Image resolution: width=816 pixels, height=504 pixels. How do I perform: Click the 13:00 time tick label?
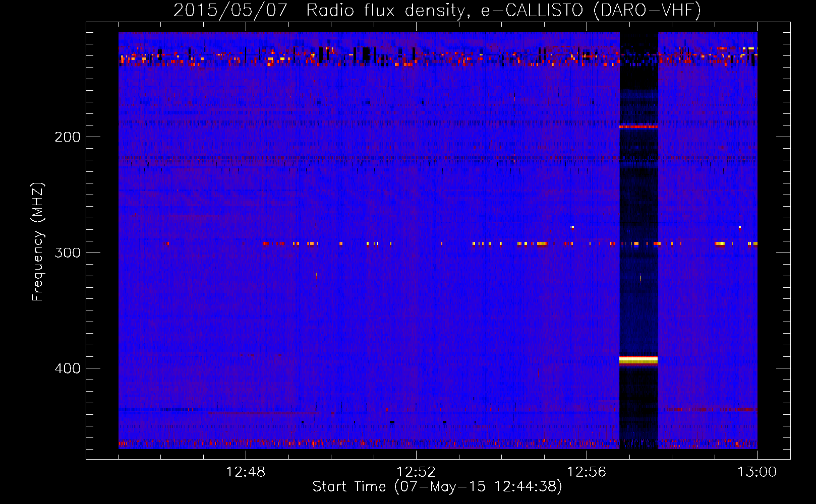click(757, 472)
